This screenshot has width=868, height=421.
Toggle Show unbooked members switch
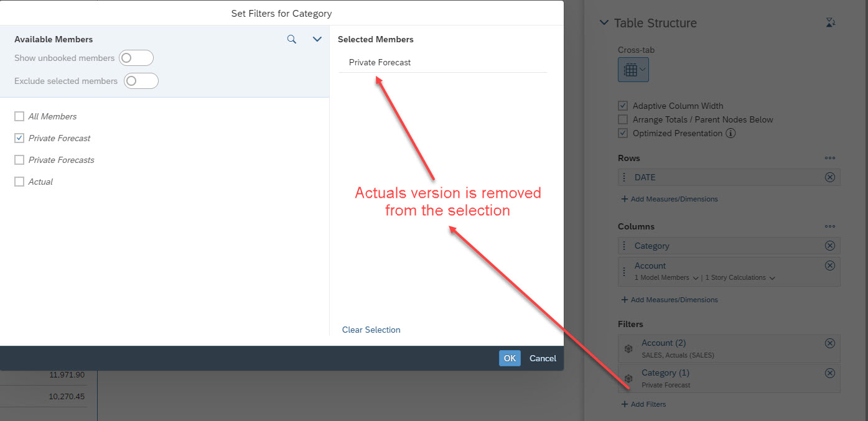(x=136, y=58)
